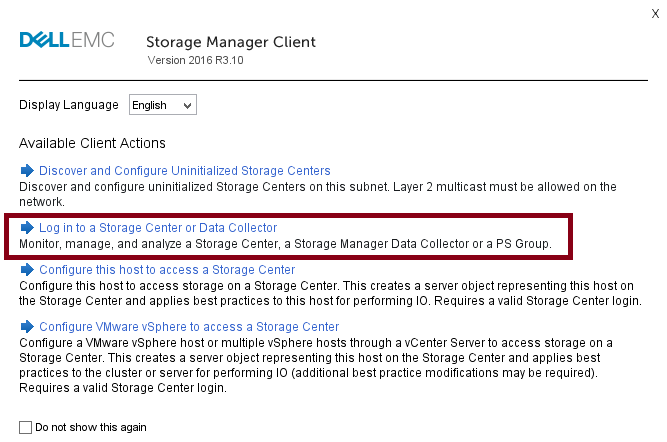
Task: Click the chevron arrow of the language combo box
Action: click(x=188, y=105)
